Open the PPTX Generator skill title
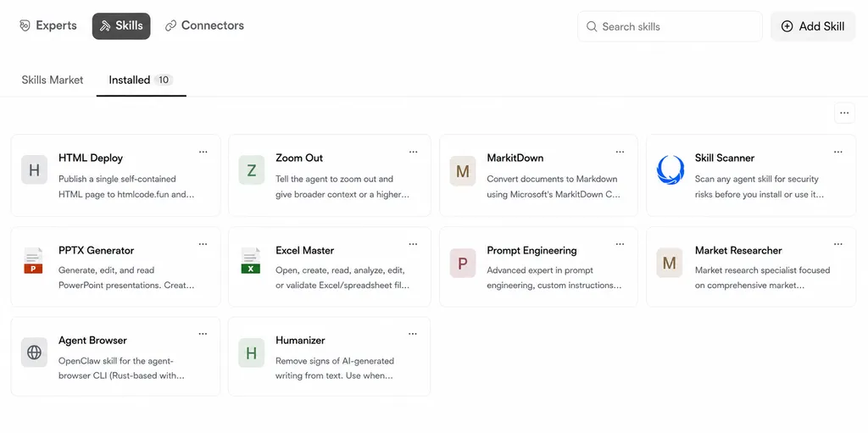868x433 pixels. [x=97, y=250]
